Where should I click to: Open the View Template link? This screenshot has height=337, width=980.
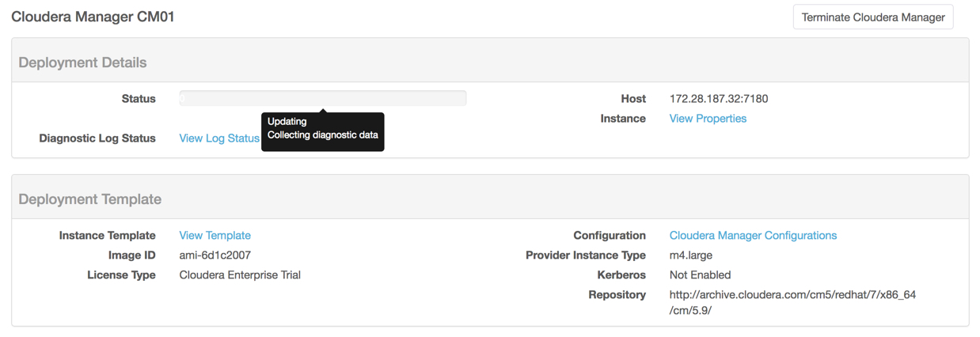[x=215, y=236]
